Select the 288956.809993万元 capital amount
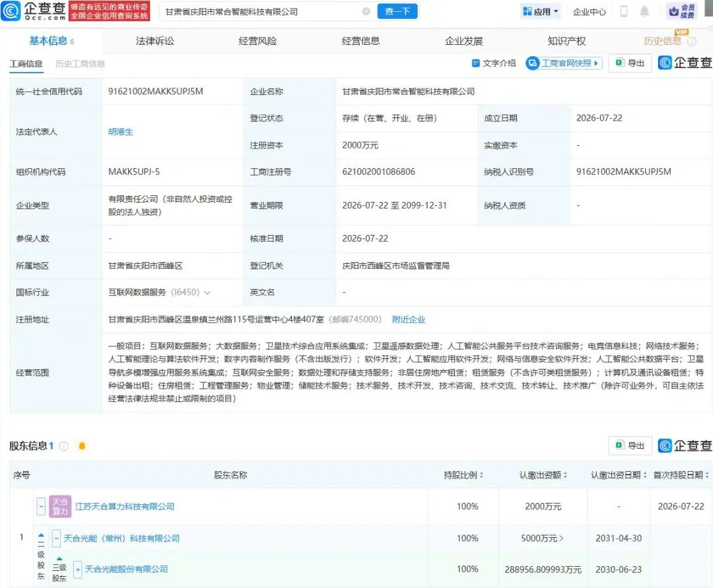 [x=543, y=570]
